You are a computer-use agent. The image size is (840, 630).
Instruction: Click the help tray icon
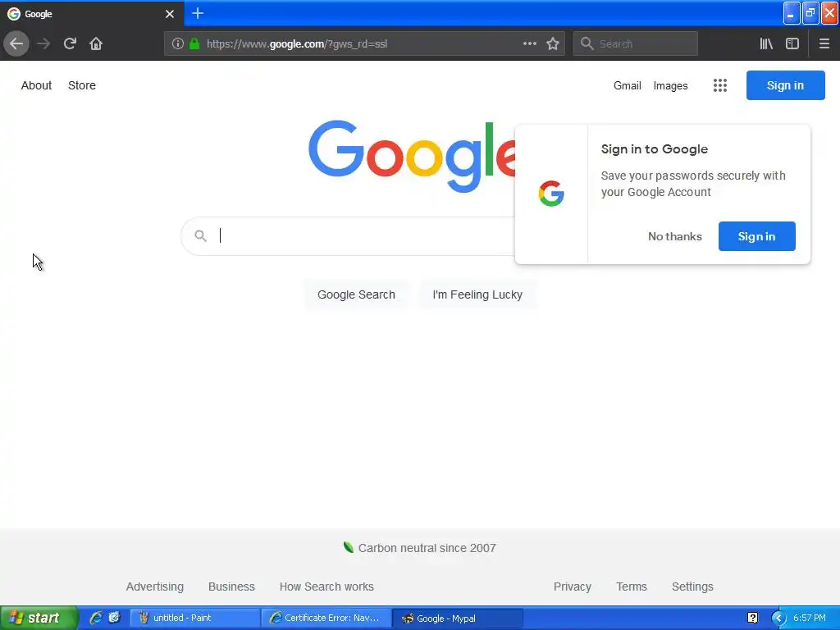coord(752,618)
